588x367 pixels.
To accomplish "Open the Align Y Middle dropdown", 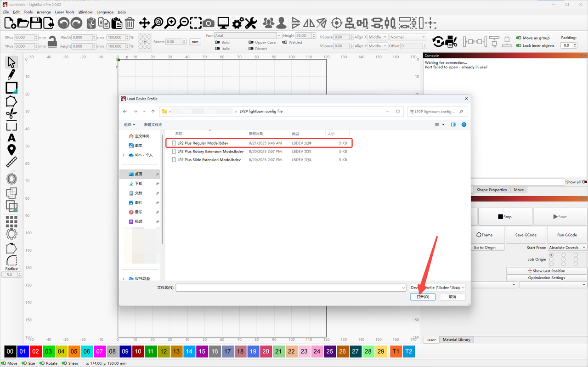I will coord(377,46).
